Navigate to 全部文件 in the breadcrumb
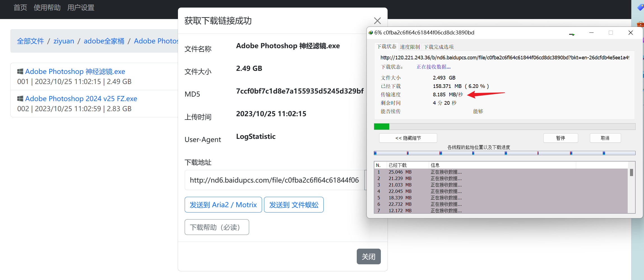The width and height of the screenshot is (644, 280). [30, 41]
